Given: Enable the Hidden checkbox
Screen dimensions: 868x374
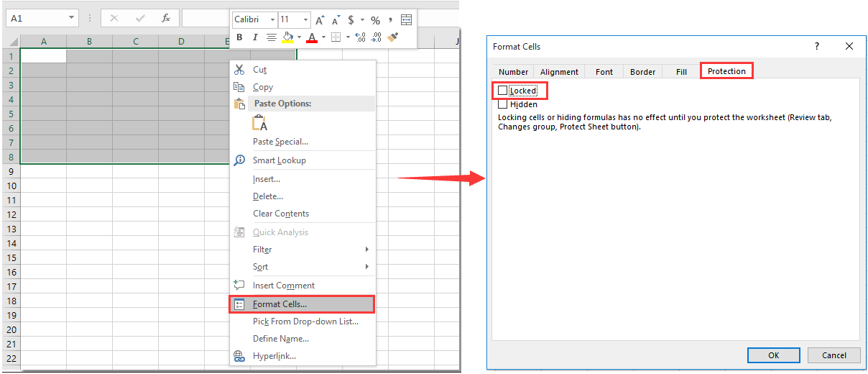Looking at the screenshot, I should click(x=502, y=104).
